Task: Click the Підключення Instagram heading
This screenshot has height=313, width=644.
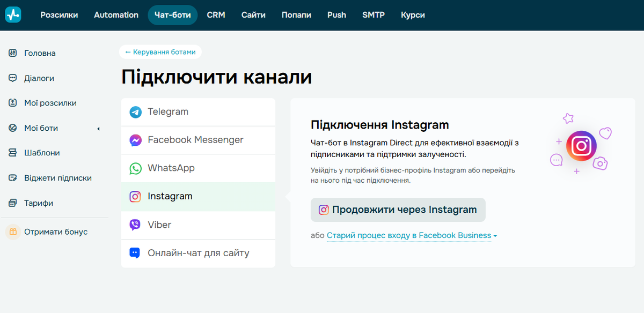Action: coord(379,125)
